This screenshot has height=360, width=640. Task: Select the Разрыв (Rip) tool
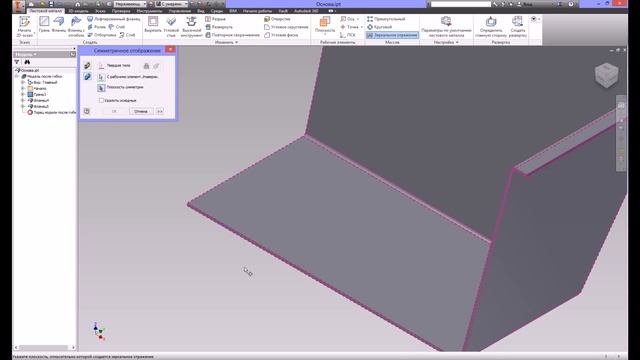pos(216,19)
